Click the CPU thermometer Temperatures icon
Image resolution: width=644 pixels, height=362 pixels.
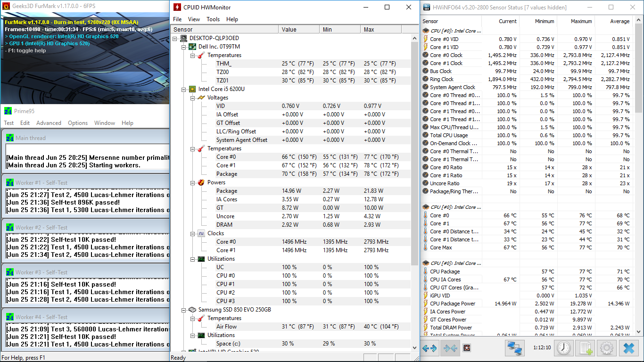point(201,148)
